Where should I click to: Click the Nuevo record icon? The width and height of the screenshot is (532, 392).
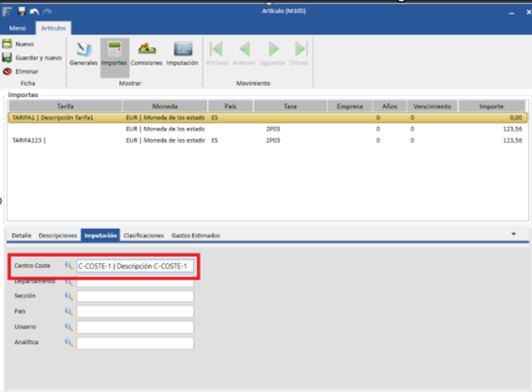[x=7, y=44]
